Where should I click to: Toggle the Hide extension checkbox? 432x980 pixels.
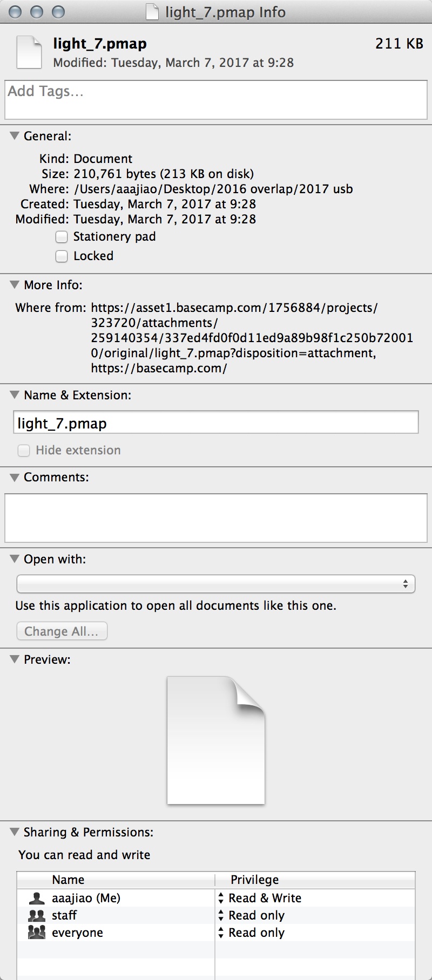(24, 450)
